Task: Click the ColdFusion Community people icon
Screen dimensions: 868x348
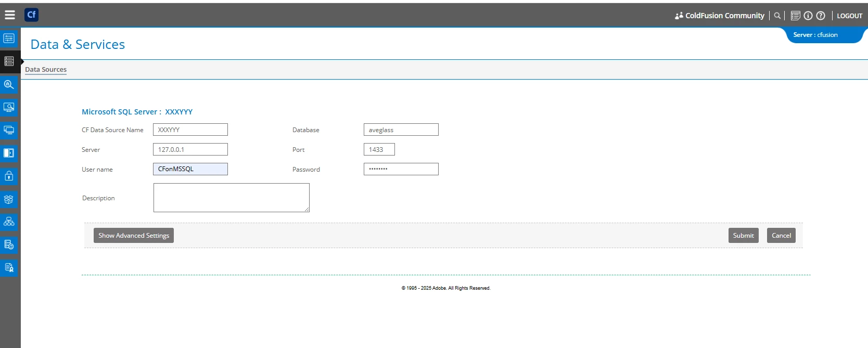Action: point(679,16)
